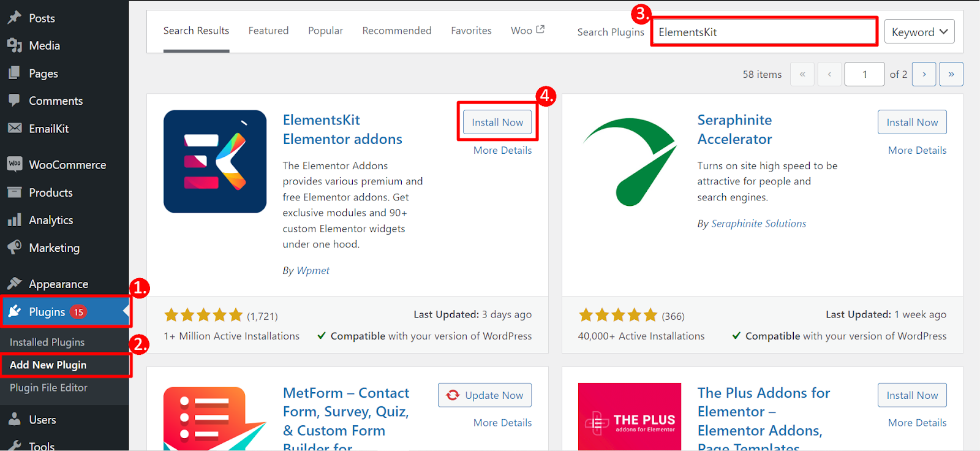The height and width of the screenshot is (451, 980).
Task: Click the EmailKit envelope icon
Action: (x=15, y=128)
